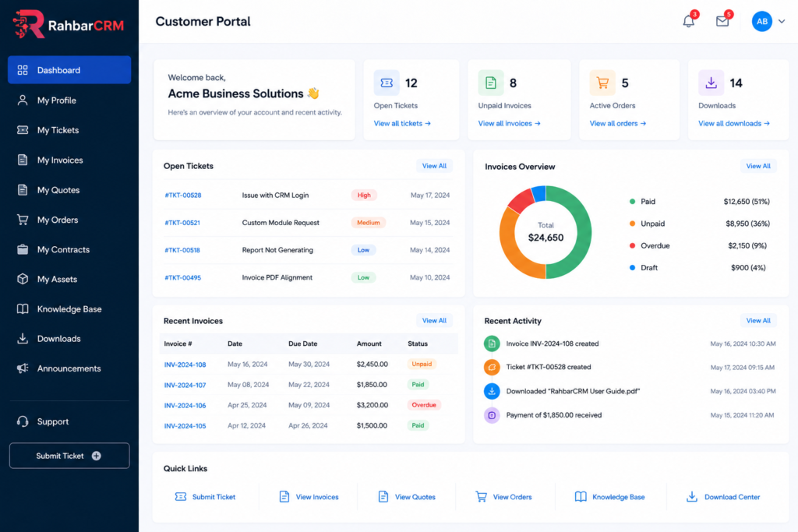Click View All in Invoices Overview panel
This screenshot has height=532, width=798.
[x=757, y=166]
